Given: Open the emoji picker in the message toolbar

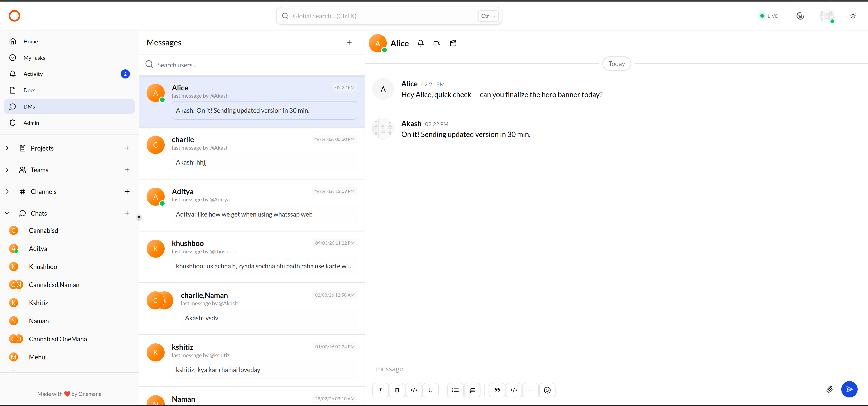Looking at the screenshot, I should [547, 390].
